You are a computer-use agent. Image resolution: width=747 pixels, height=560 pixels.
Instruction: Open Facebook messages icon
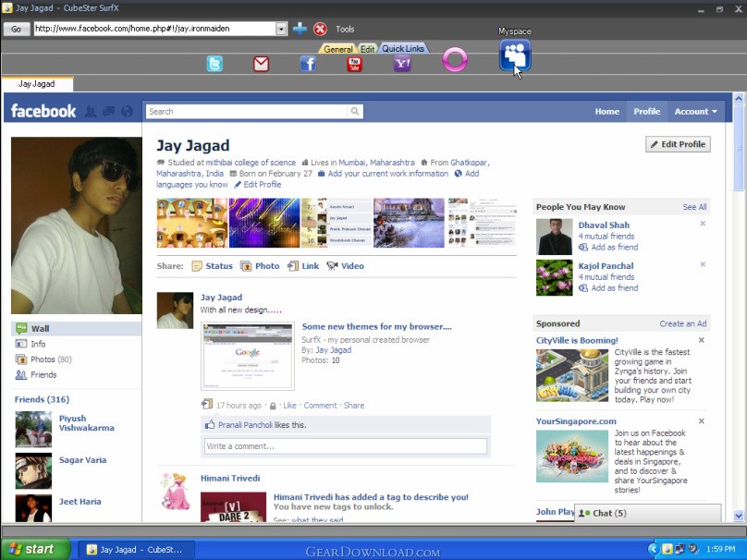pos(108,112)
